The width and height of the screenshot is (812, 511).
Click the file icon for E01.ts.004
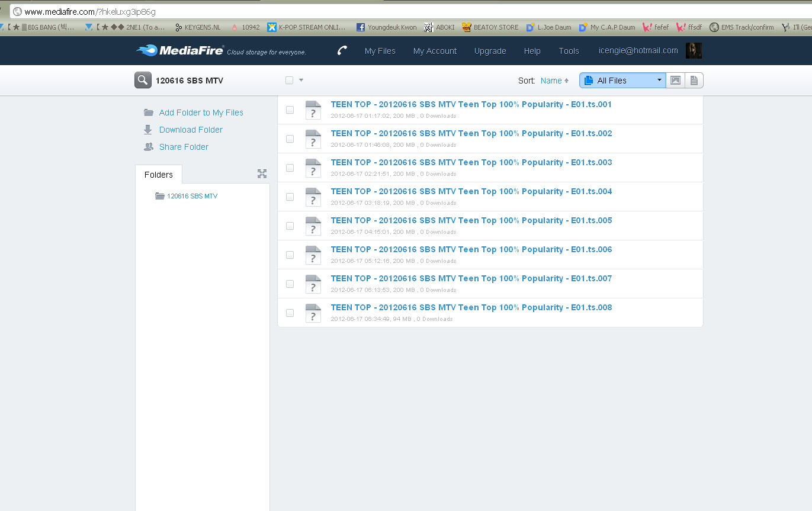tap(313, 197)
